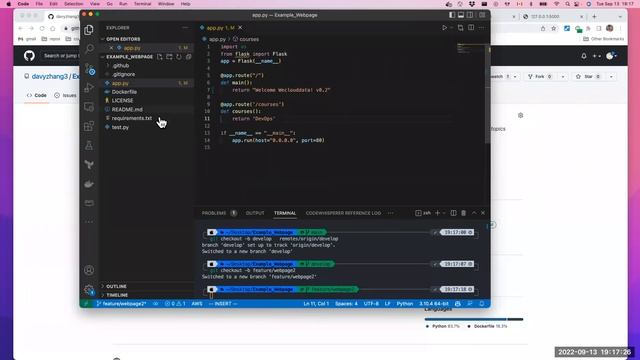Click feature/webpage2 branch in status bar

pyautogui.click(x=121, y=304)
